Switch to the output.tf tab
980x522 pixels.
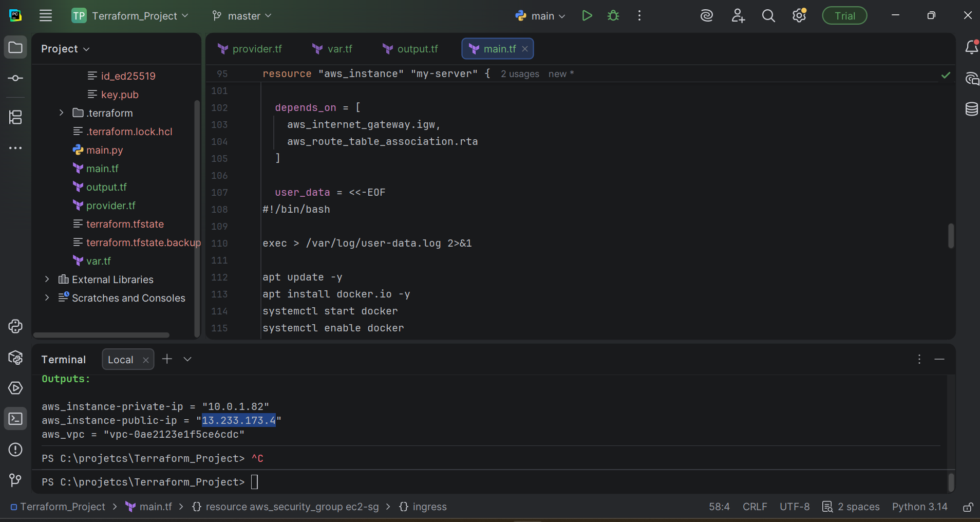pos(410,49)
